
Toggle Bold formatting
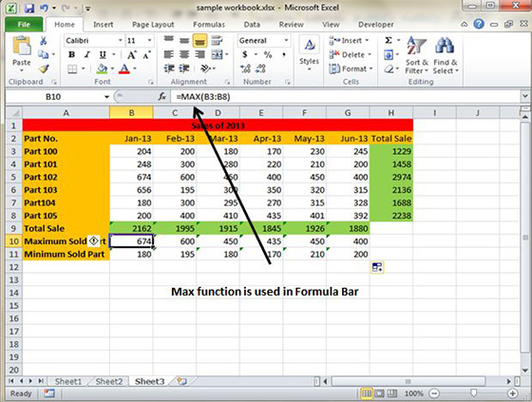click(x=71, y=55)
